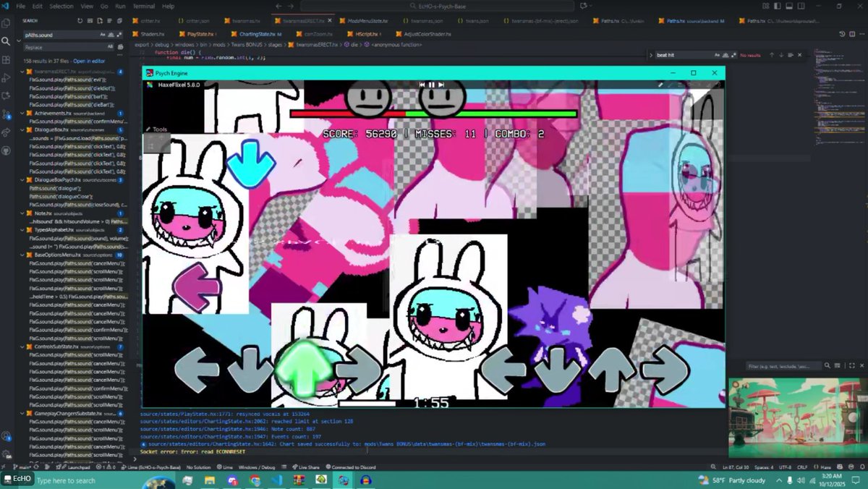Pause HaxeFlixel debugger playback
The image size is (868, 489).
coord(432,85)
